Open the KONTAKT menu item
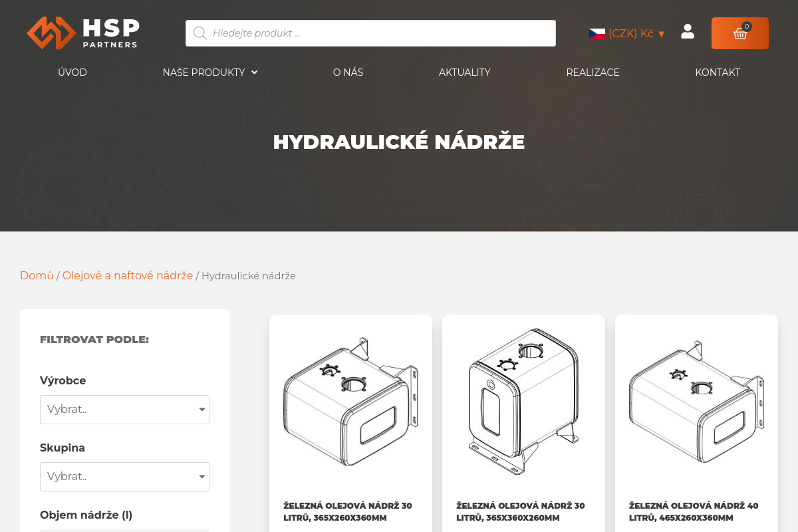This screenshot has width=798, height=532. pyautogui.click(x=718, y=72)
